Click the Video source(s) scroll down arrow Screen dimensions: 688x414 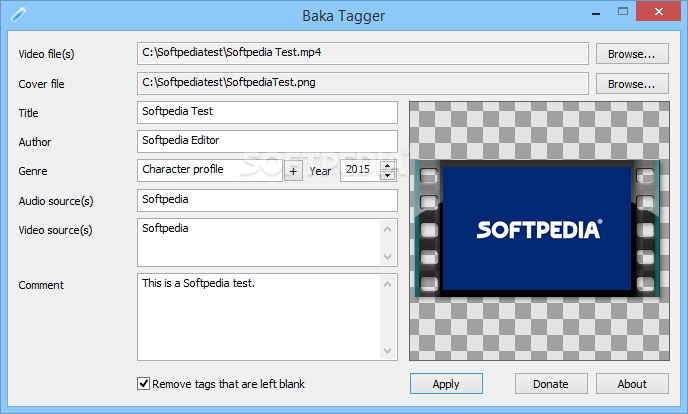pos(387,256)
